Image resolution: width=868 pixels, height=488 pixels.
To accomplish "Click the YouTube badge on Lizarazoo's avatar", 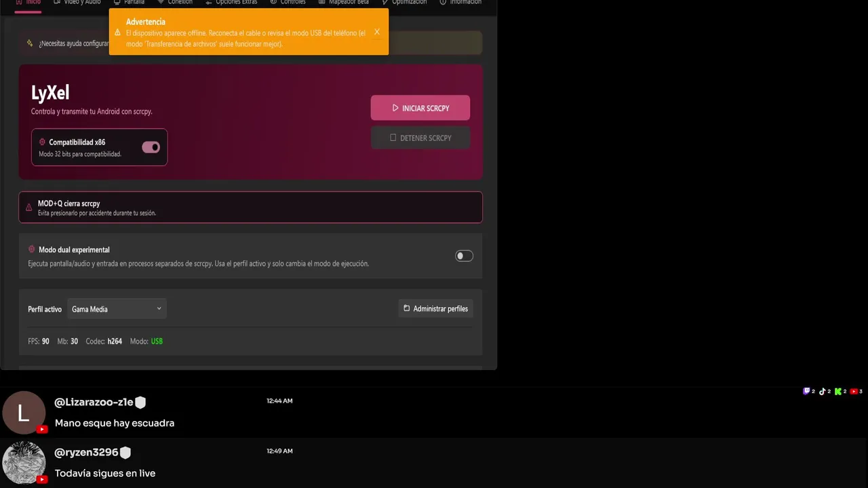I will coord(42,429).
